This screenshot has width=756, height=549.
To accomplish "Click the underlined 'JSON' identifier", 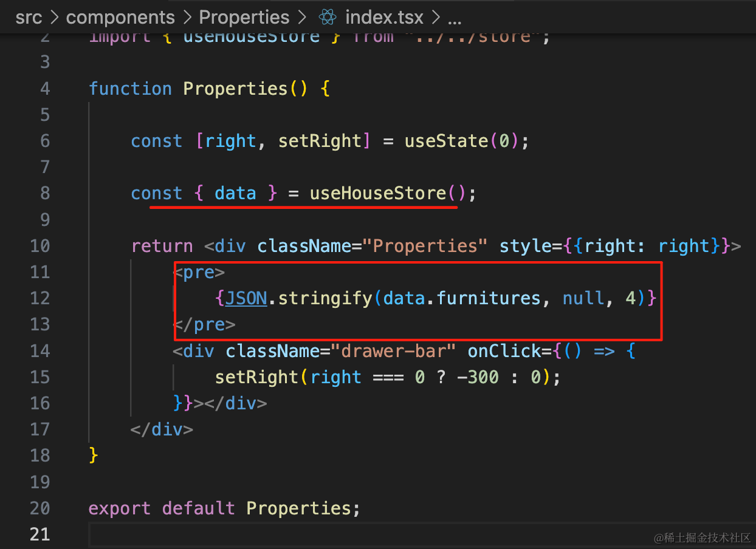I will 246,298.
